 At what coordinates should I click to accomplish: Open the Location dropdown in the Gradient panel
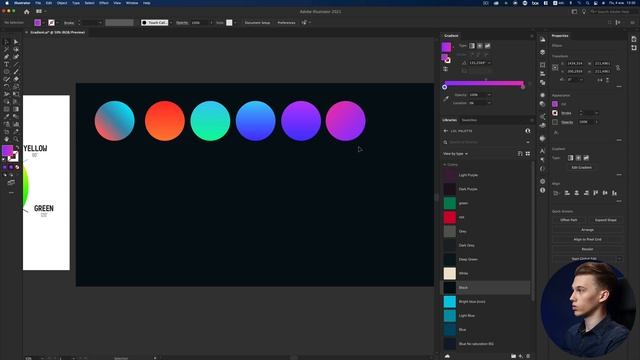[489, 103]
